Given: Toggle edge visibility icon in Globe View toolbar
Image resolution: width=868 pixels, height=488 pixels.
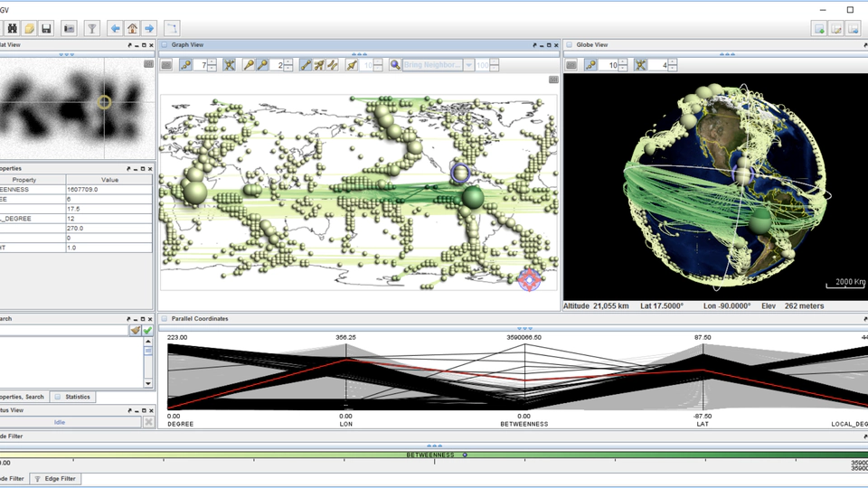Looking at the screenshot, I should 640,65.
